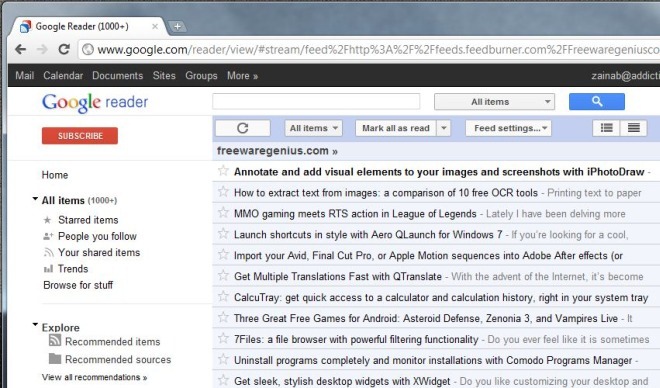Screen dimensions: 660x388
Task: Open 'CalcuTray: get quick access to a calculator' article
Action: (441, 298)
